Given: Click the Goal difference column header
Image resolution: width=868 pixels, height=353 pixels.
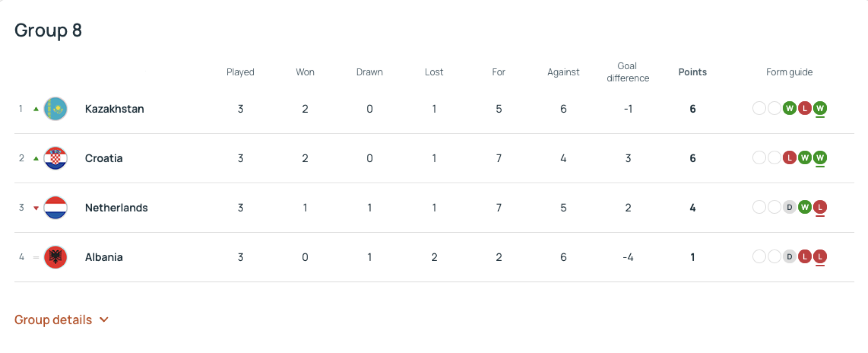Looking at the screenshot, I should click(x=627, y=72).
